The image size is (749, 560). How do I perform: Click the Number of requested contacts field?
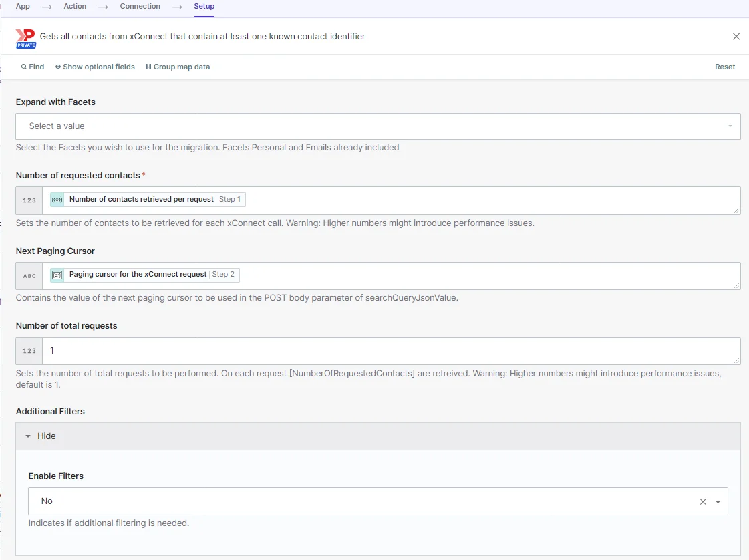tap(392, 200)
